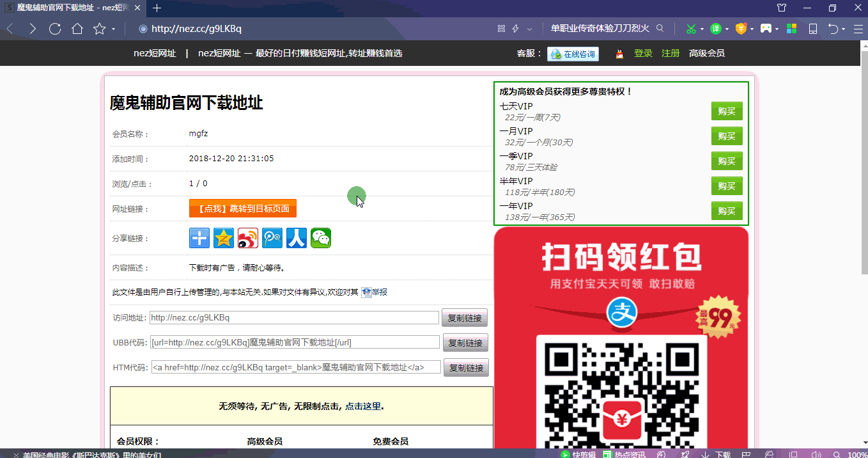Open the scissors screenshot tool
868x458 pixels.
pyautogui.click(x=691, y=29)
